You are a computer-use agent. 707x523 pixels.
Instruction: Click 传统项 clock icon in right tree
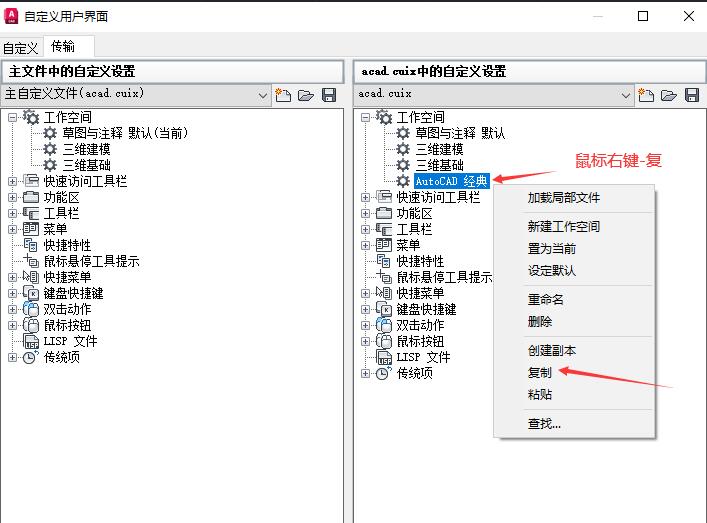(x=383, y=373)
